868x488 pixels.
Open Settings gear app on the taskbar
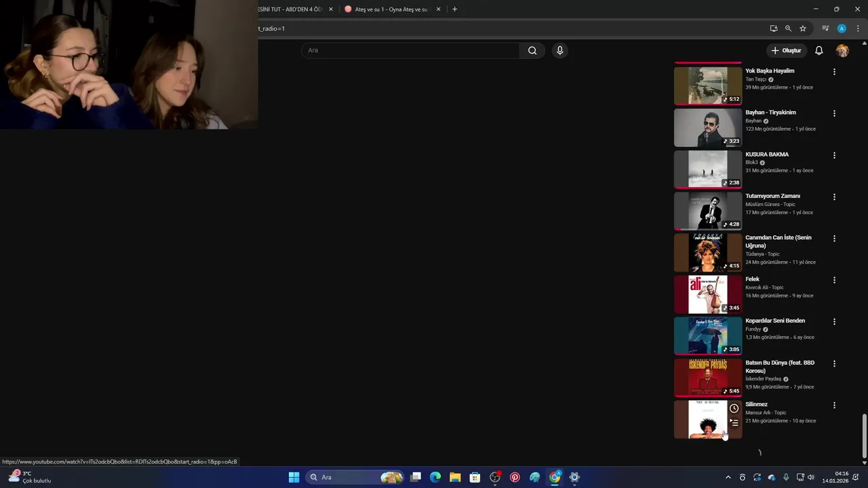tap(574, 477)
